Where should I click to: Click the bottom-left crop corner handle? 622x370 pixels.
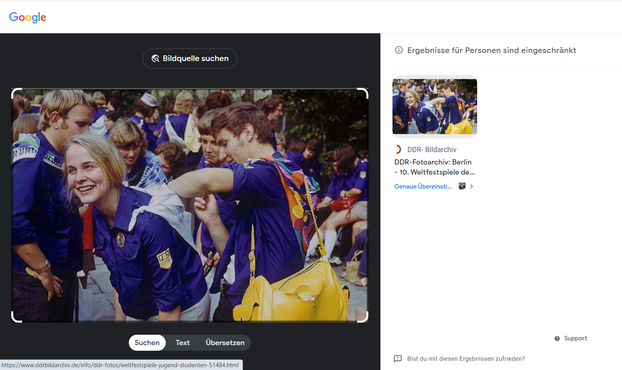tap(17, 317)
